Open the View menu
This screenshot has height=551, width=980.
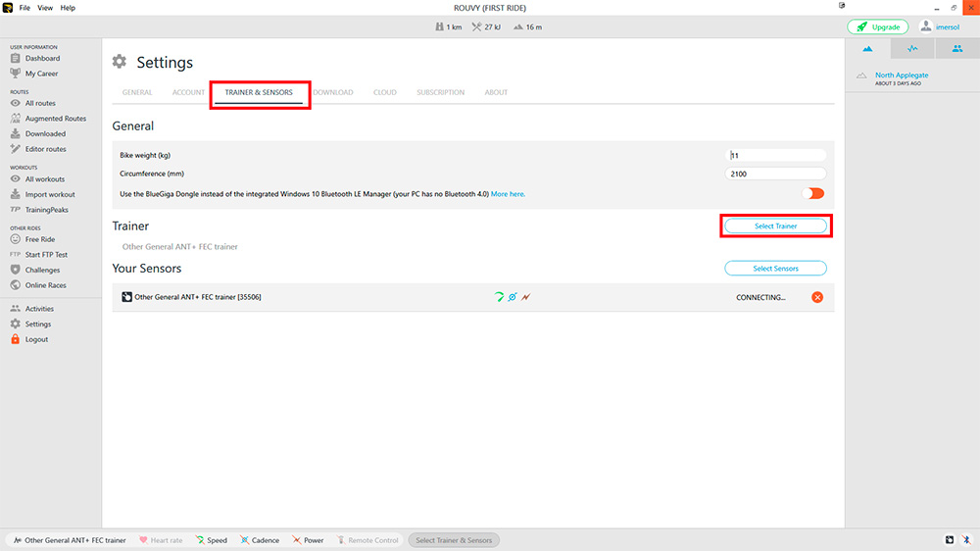pos(45,8)
